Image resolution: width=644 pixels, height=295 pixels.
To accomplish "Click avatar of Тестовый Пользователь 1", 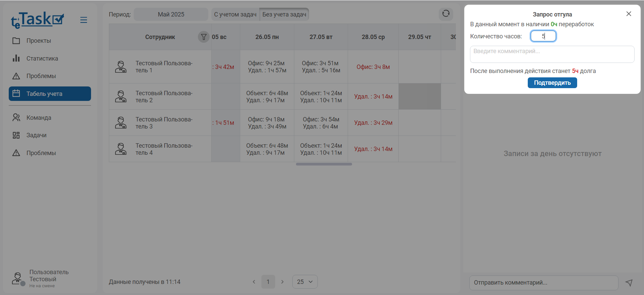I will click(121, 67).
